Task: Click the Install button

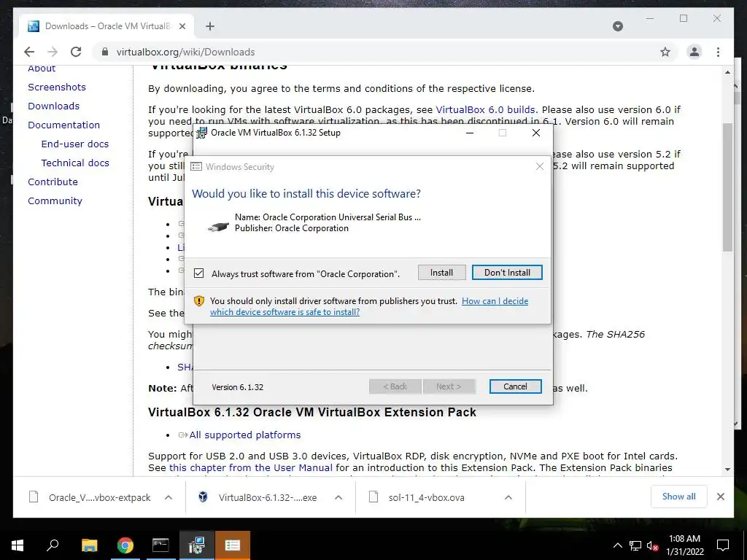Action: (x=441, y=273)
